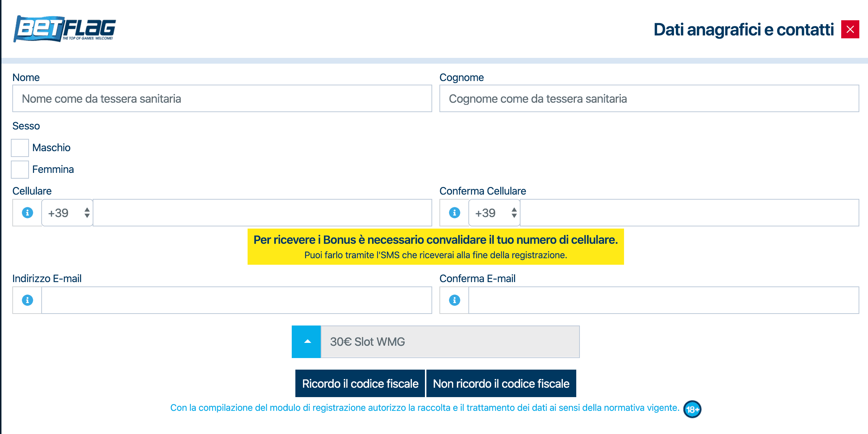Click the Conferma Cellulare number field
Image resolution: width=868 pixels, height=434 pixels.
point(690,213)
